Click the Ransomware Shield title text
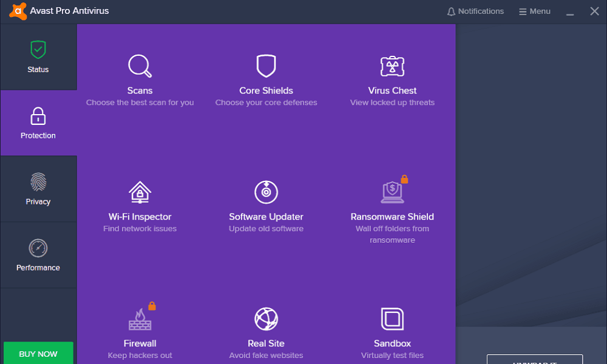The image size is (607, 364). click(392, 217)
